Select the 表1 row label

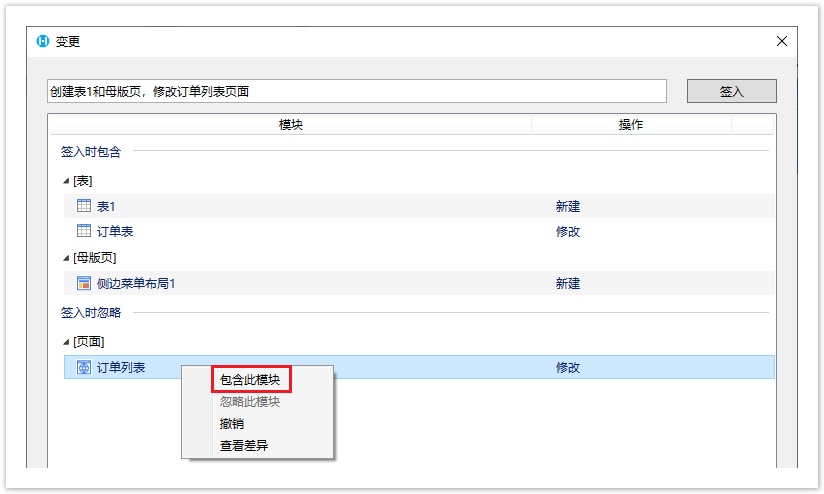[106, 206]
